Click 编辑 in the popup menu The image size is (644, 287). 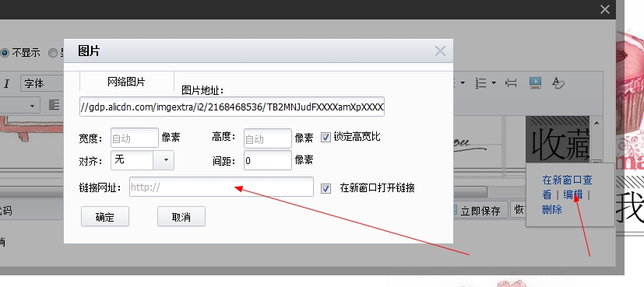click(x=572, y=194)
